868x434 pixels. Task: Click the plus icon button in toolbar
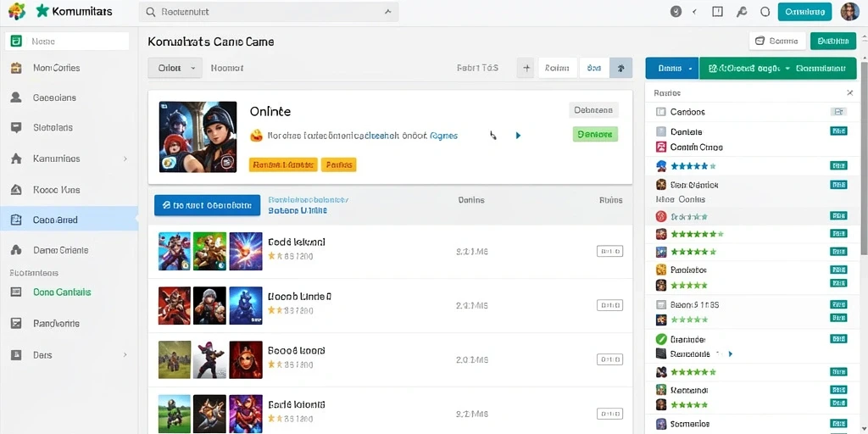[x=526, y=68]
